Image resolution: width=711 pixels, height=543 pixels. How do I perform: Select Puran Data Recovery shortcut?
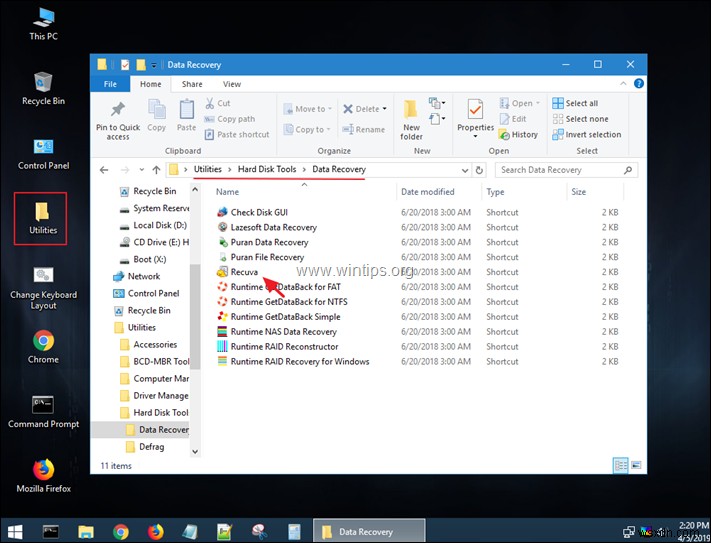269,242
